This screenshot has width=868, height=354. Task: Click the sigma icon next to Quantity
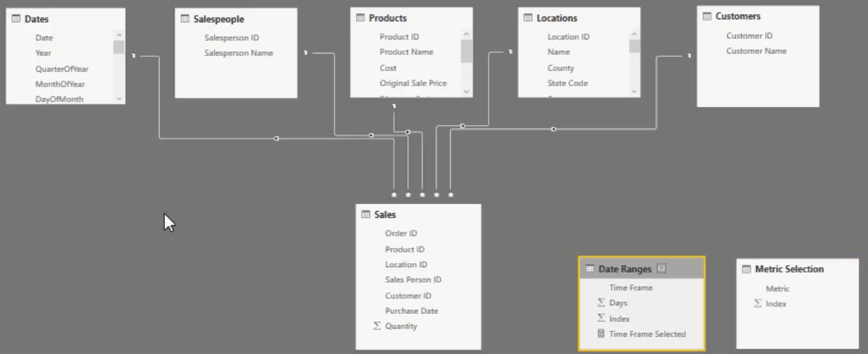click(377, 326)
